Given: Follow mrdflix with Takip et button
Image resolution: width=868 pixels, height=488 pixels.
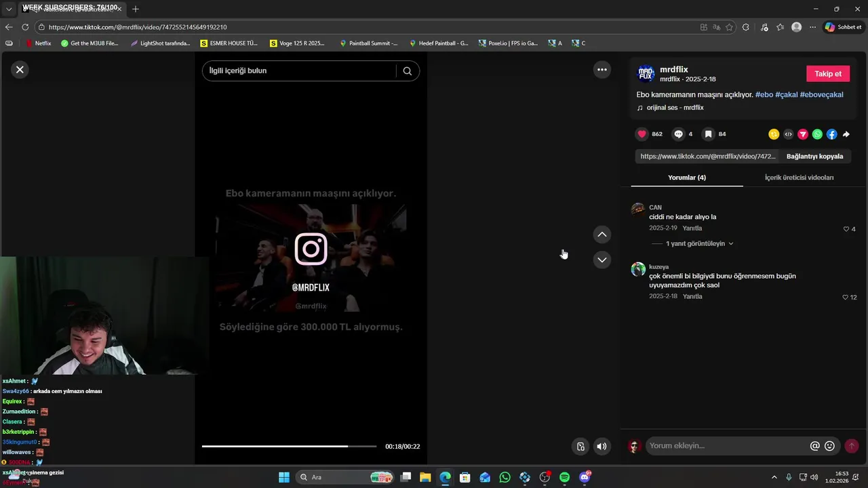Looking at the screenshot, I should pyautogui.click(x=828, y=74).
